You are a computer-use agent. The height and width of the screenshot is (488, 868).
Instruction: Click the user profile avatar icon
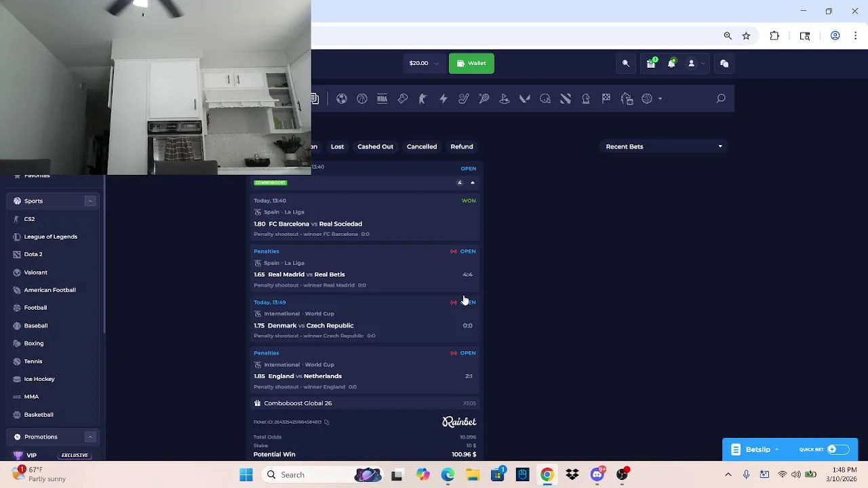(x=691, y=63)
